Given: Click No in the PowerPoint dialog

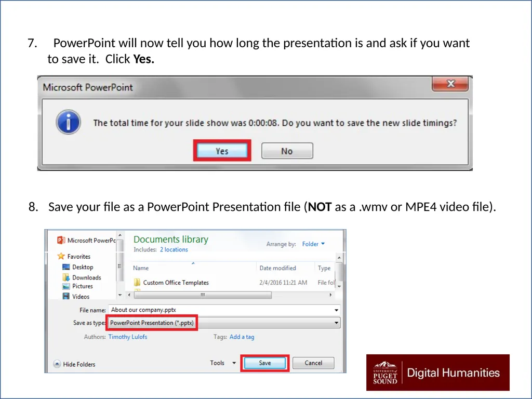Looking at the screenshot, I should (x=287, y=151).
